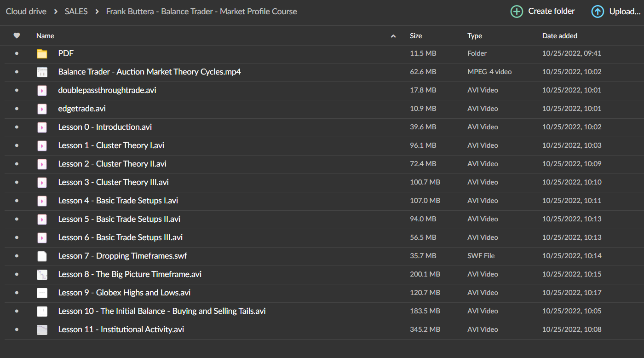Image resolution: width=644 pixels, height=358 pixels.
Task: Click the video icon for doublepassthroughtrade.avi
Action: 42,91
